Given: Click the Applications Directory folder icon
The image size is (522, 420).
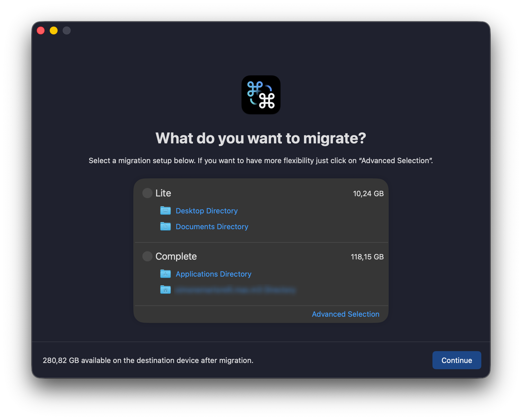Looking at the screenshot, I should click(165, 274).
